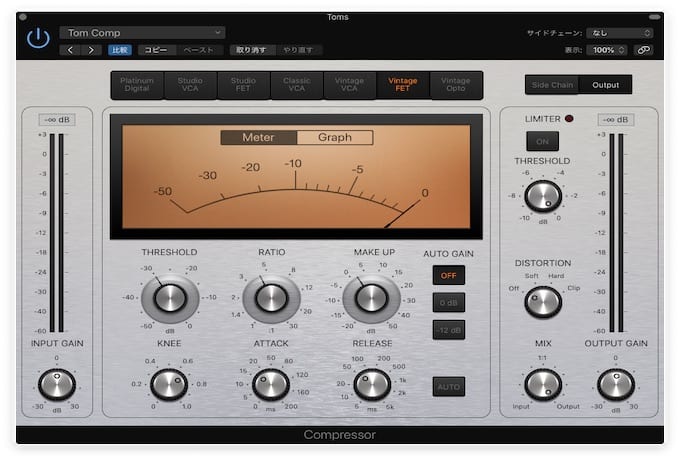Select the Vintage Opto compressor type
The height and width of the screenshot is (460, 680).
(456, 85)
